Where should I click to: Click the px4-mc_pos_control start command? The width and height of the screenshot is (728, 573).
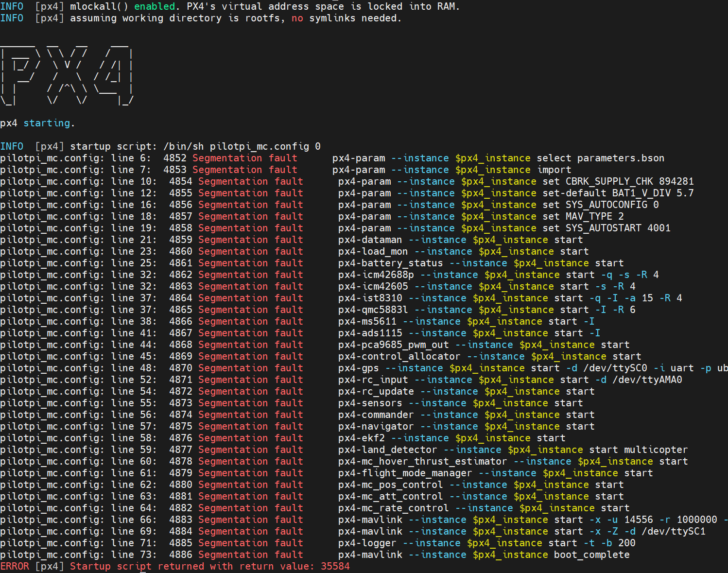pos(481,485)
